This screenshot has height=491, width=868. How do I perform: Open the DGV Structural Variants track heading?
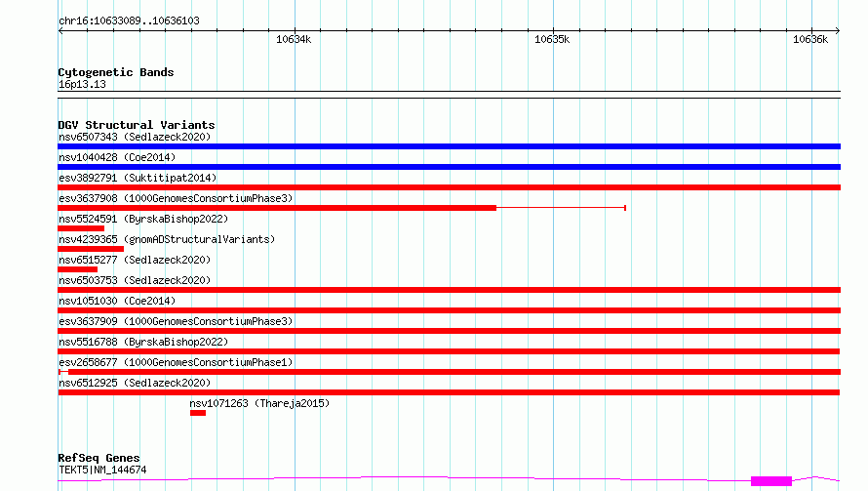[137, 125]
